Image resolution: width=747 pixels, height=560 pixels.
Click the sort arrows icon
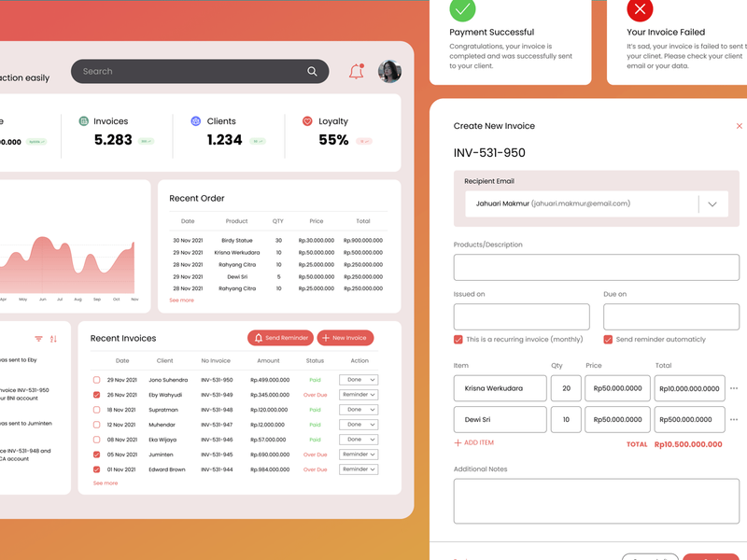[53, 339]
